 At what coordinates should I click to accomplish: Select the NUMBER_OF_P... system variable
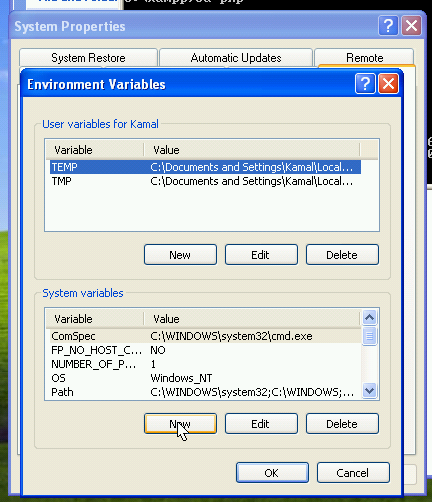coord(205,364)
